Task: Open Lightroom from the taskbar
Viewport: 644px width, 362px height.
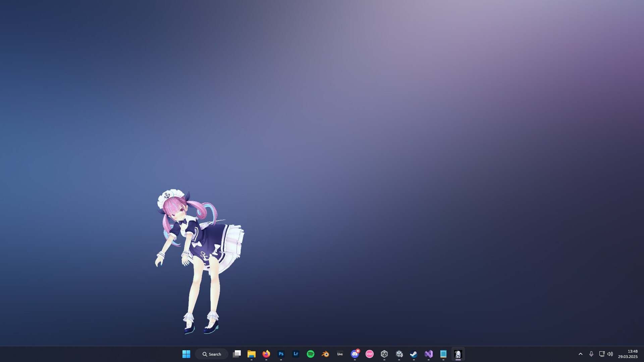Action: tap(296, 354)
